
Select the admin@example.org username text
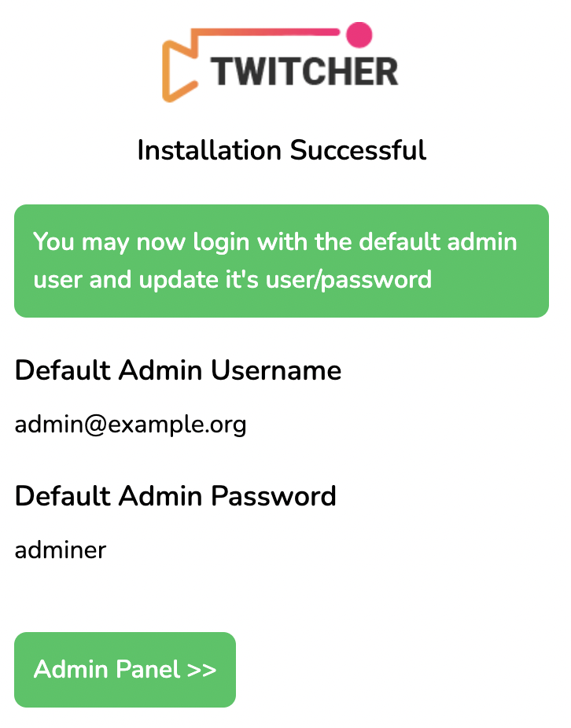pyautogui.click(x=131, y=425)
